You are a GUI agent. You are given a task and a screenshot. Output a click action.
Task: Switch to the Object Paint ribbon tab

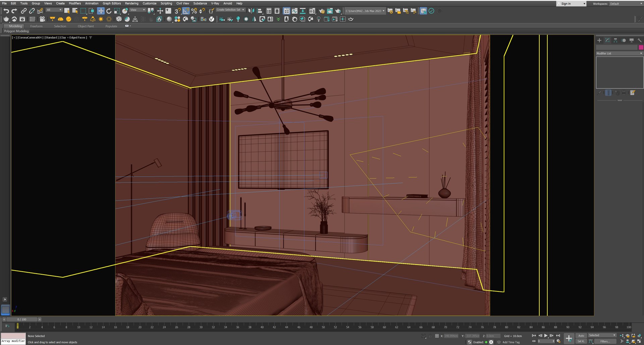[86, 26]
